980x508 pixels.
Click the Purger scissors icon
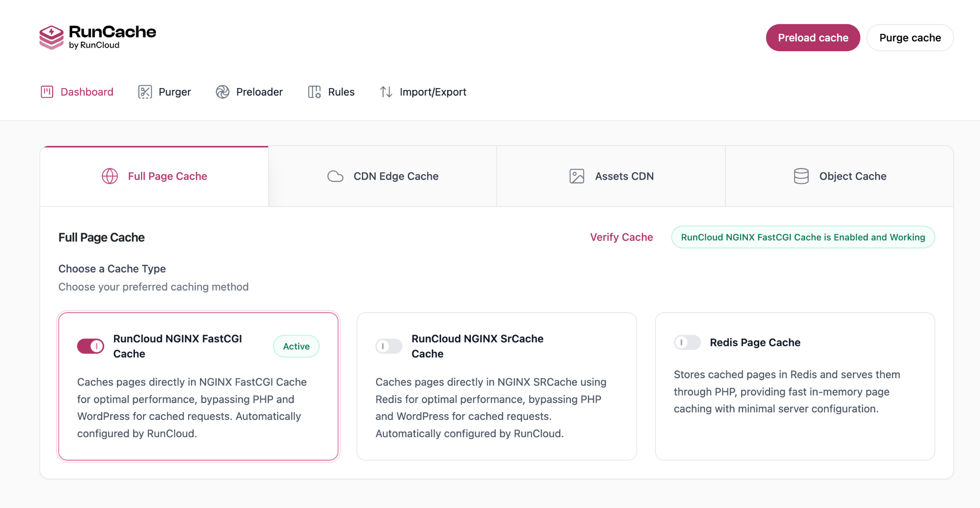145,92
